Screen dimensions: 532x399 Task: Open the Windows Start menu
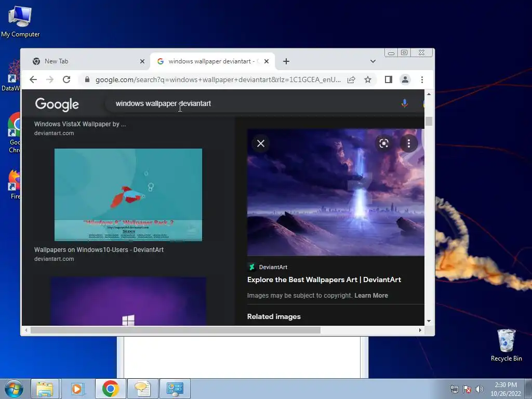pyautogui.click(x=14, y=389)
